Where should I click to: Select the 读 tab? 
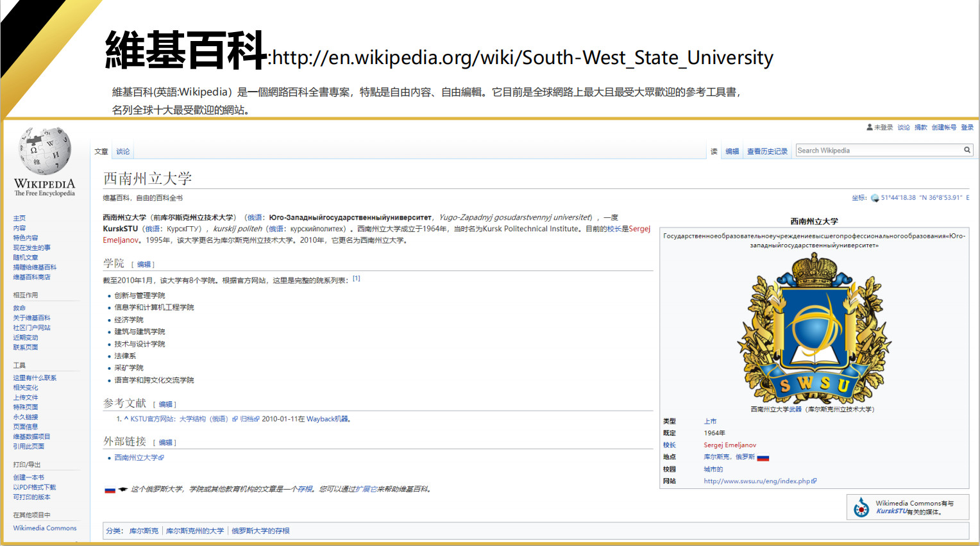714,152
